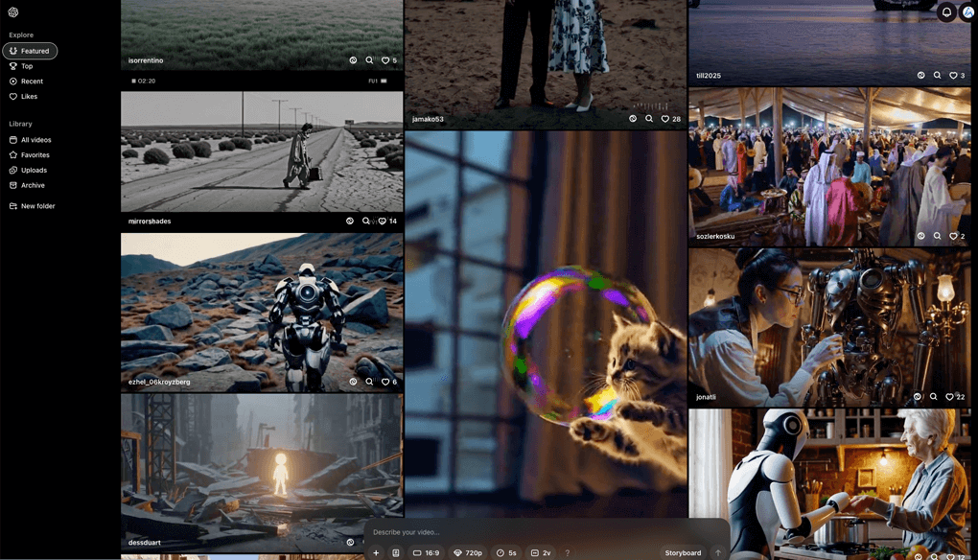
Task: Click New folder in the sidebar
Action: click(x=37, y=206)
